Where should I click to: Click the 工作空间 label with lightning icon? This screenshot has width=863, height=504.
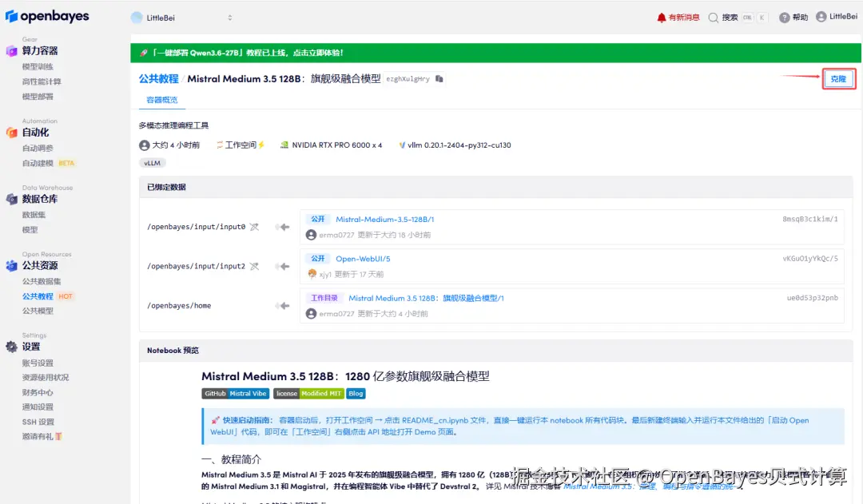click(241, 145)
